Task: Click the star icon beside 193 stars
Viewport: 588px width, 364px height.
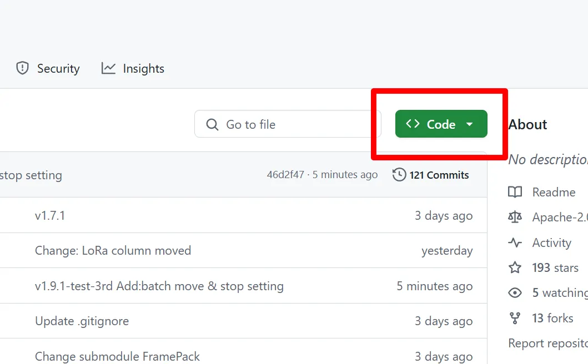Action: 515,267
